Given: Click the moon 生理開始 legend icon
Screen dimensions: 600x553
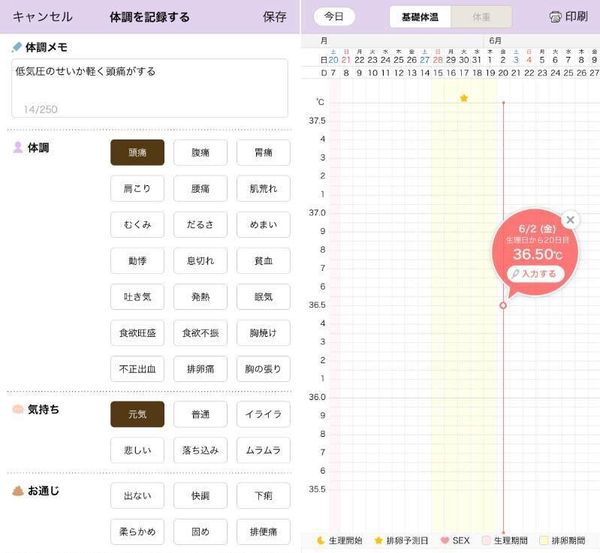Looking at the screenshot, I should [321, 540].
